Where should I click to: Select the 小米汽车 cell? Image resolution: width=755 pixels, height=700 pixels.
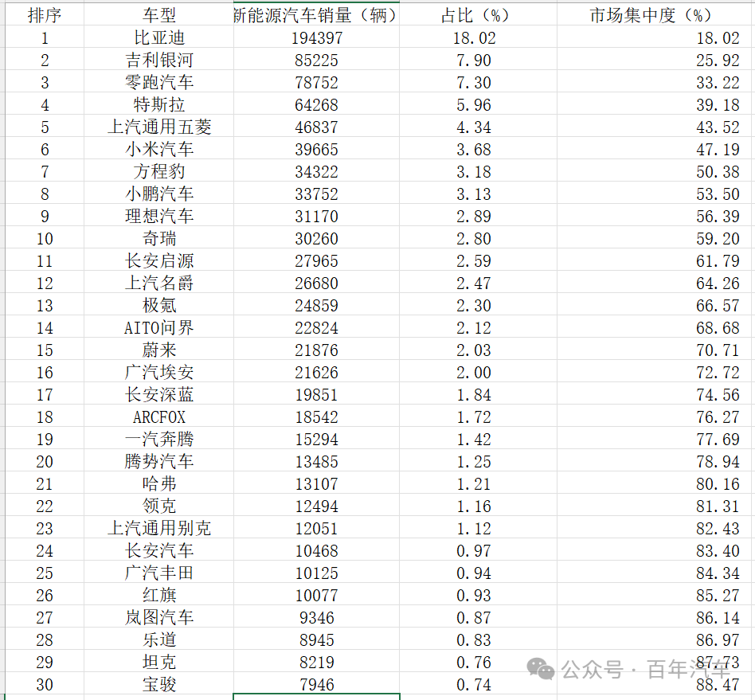pos(159,149)
